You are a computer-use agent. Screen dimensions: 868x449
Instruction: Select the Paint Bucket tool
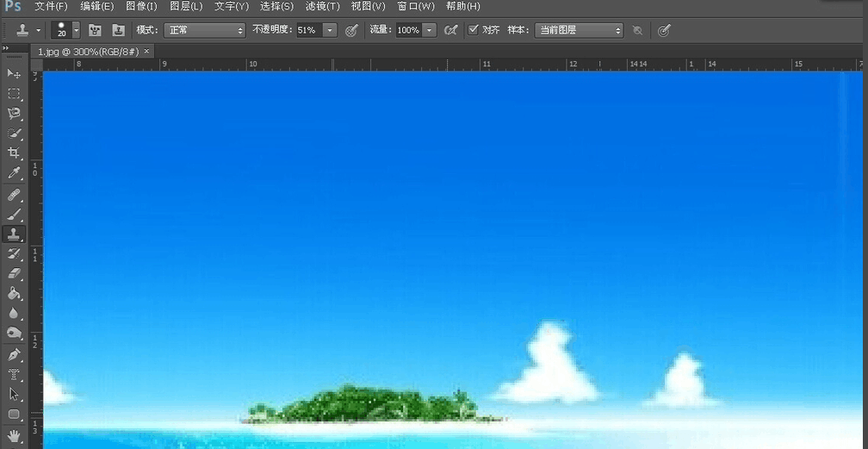[14, 293]
